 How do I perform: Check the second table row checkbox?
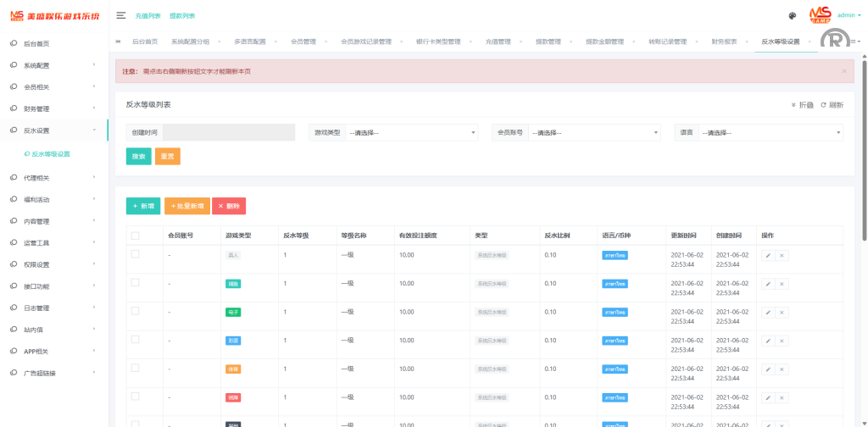(135, 283)
